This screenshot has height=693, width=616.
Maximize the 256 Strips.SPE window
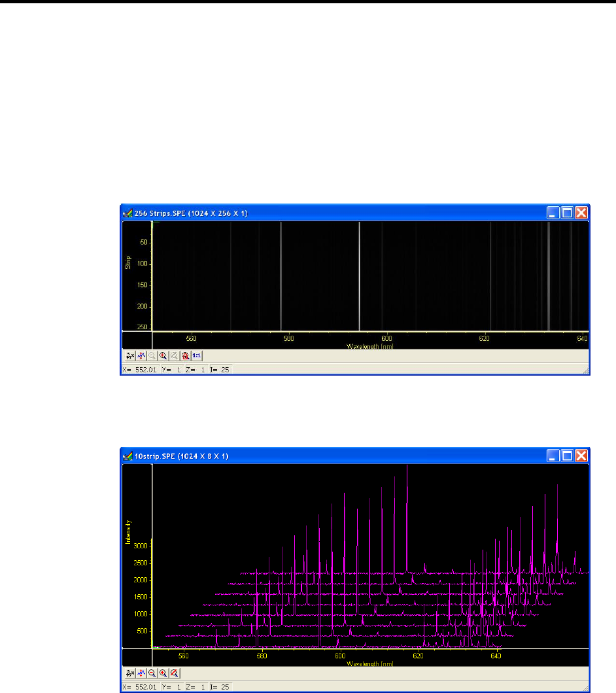(567, 213)
